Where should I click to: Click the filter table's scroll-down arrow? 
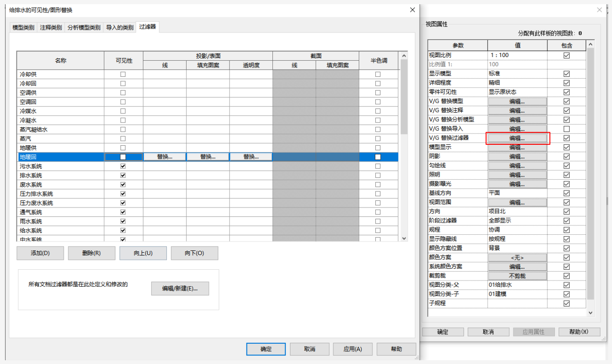(404, 239)
